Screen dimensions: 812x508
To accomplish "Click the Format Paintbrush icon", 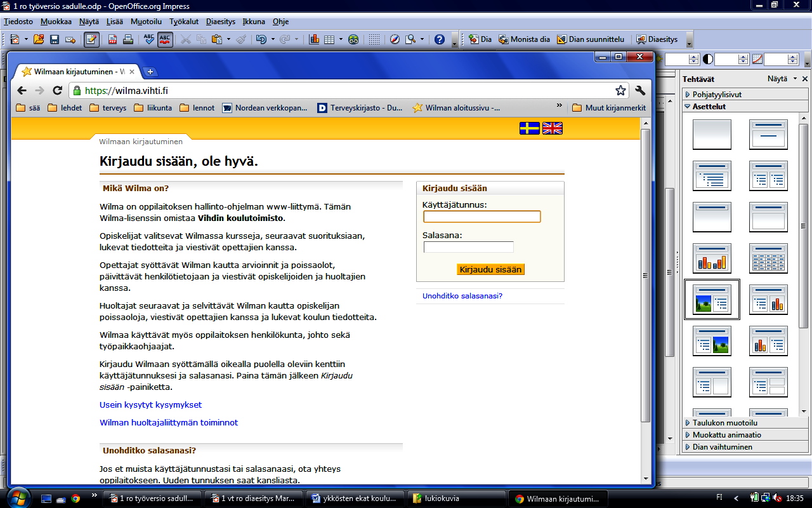I will [x=241, y=39].
